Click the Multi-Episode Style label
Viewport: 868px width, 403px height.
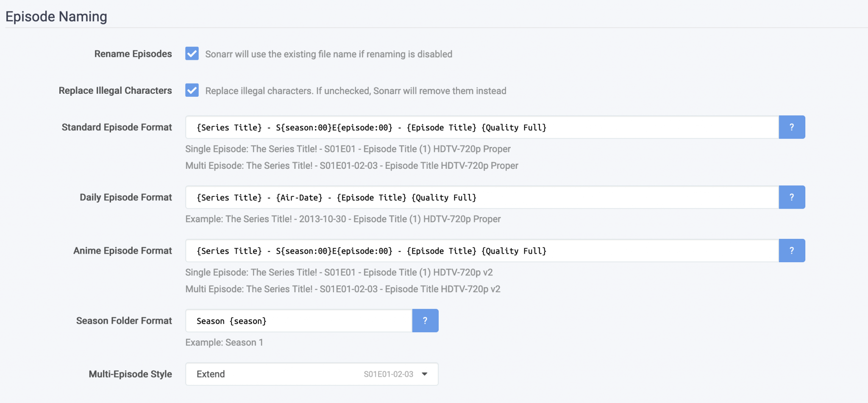point(130,374)
